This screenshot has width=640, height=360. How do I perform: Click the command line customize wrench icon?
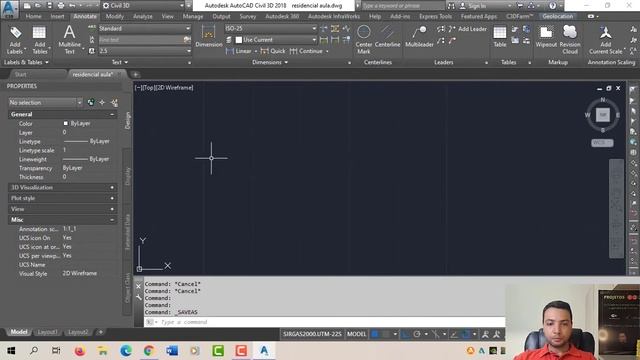point(139,298)
